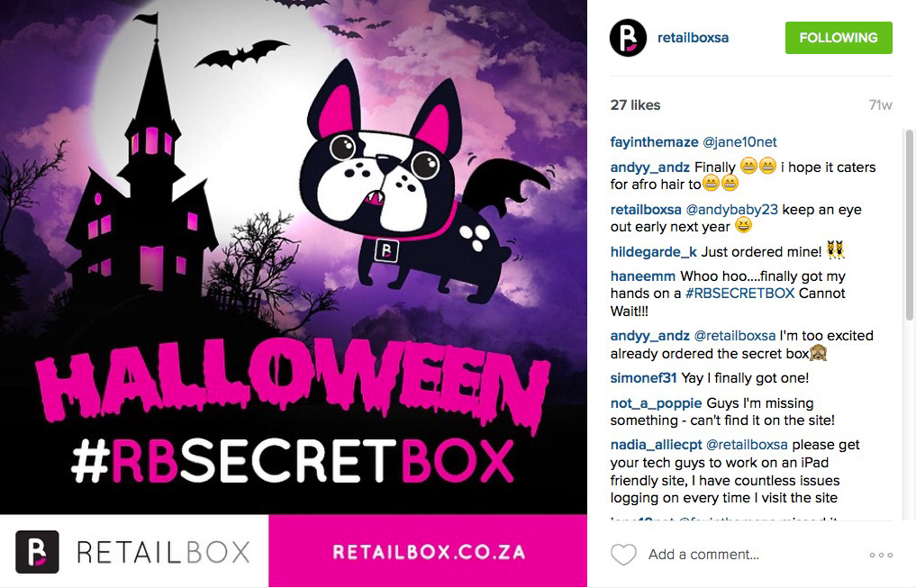This screenshot has height=588, width=916.
Task: Click the Halloween bat-dog post image
Action: [294, 257]
